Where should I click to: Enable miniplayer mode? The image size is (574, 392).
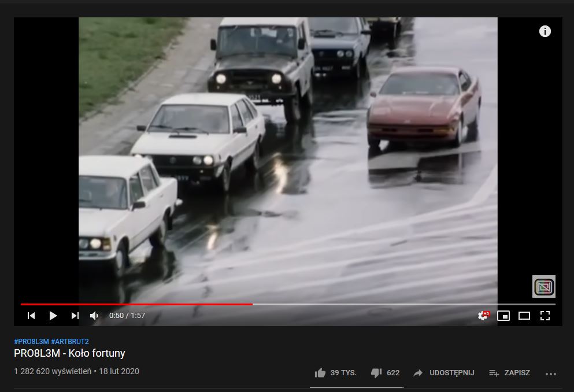pyautogui.click(x=503, y=316)
